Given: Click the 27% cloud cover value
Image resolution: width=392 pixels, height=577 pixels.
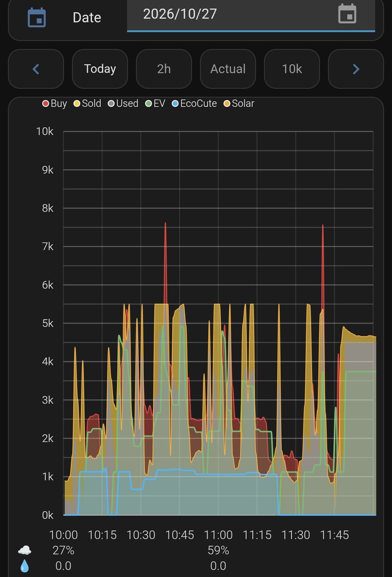Looking at the screenshot, I should (64, 550).
